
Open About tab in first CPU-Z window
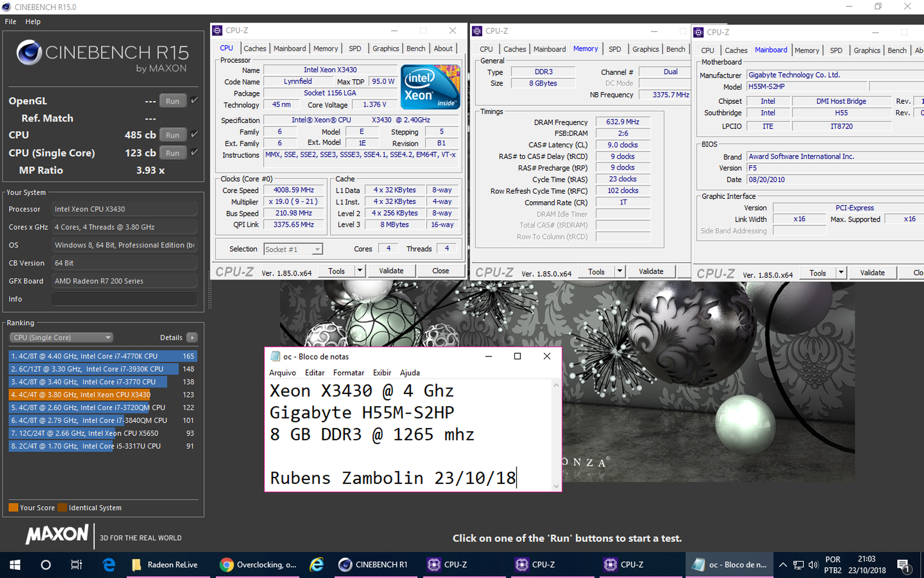(443, 48)
